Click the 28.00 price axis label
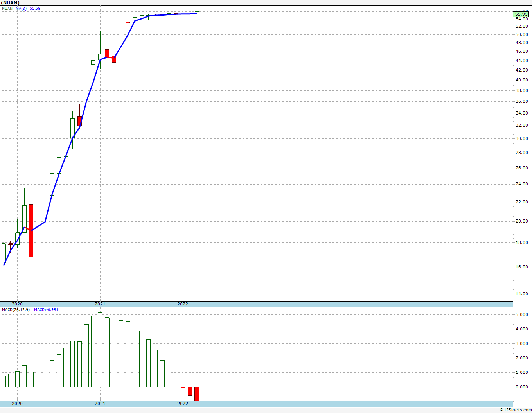Screen dimensions: 532x413 click(x=522, y=153)
